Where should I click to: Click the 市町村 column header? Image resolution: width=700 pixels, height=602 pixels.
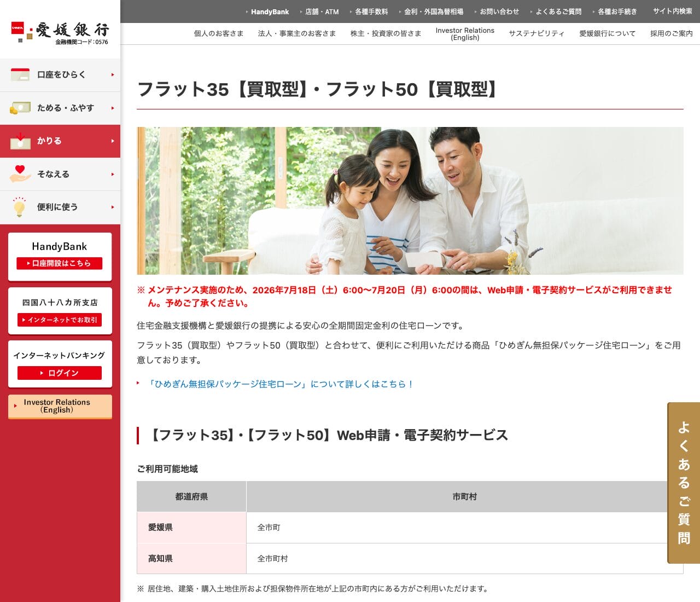coord(465,496)
